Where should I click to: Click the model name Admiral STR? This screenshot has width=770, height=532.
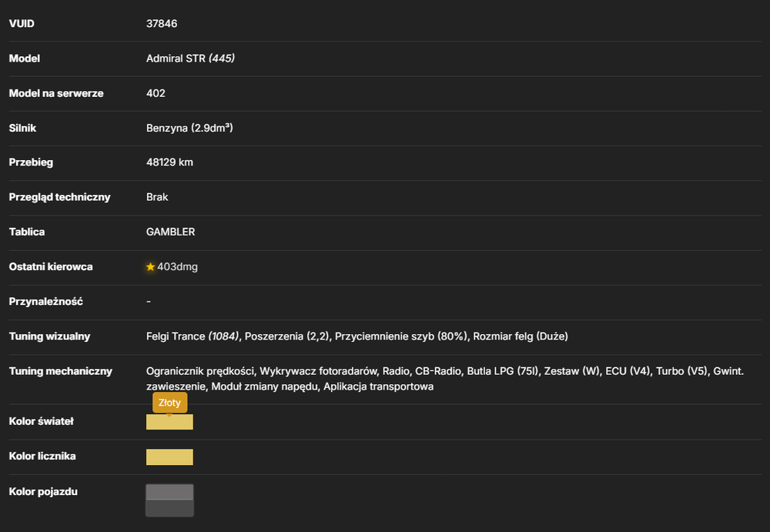pyautogui.click(x=176, y=59)
